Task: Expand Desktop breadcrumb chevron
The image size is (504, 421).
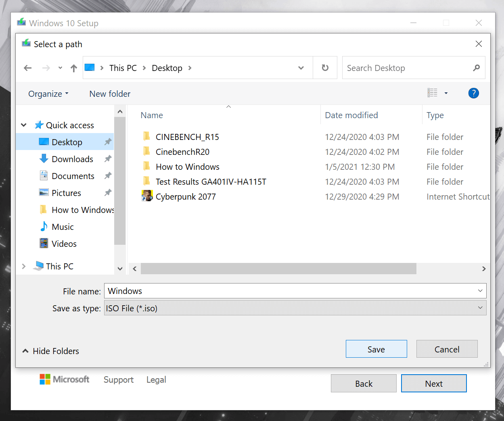Action: (190, 68)
